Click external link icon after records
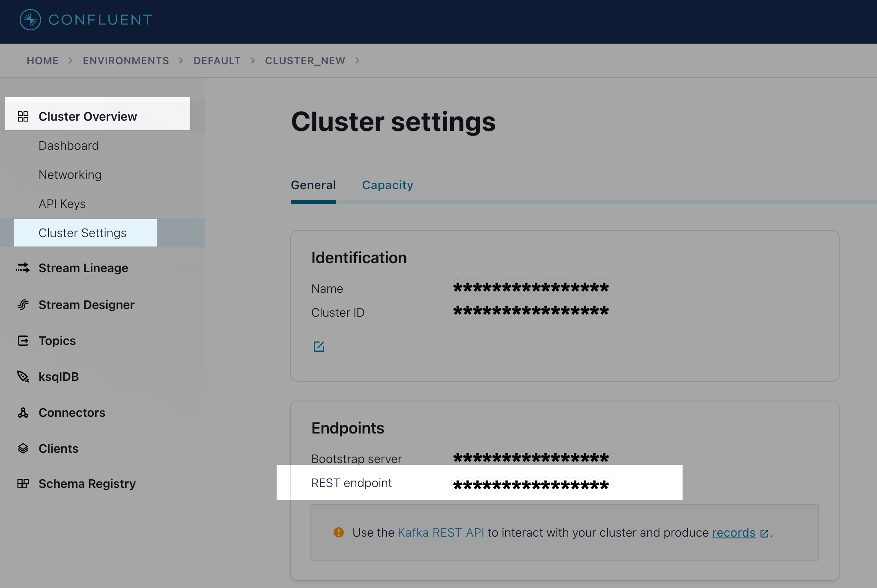This screenshot has width=877, height=588. [764, 533]
